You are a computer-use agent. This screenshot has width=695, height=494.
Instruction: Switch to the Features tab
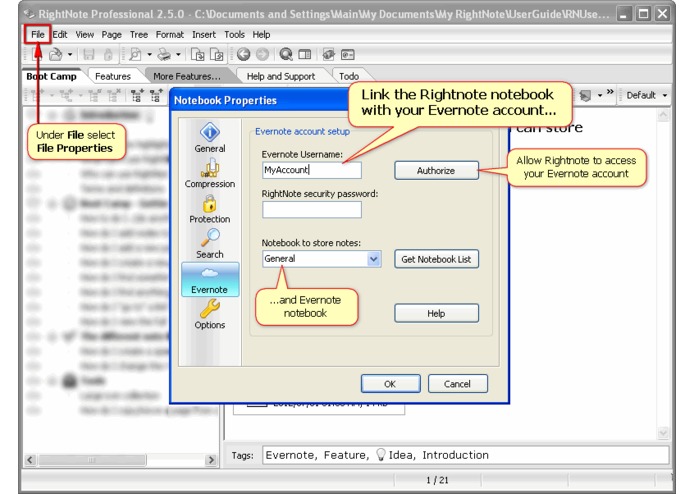[x=113, y=76]
